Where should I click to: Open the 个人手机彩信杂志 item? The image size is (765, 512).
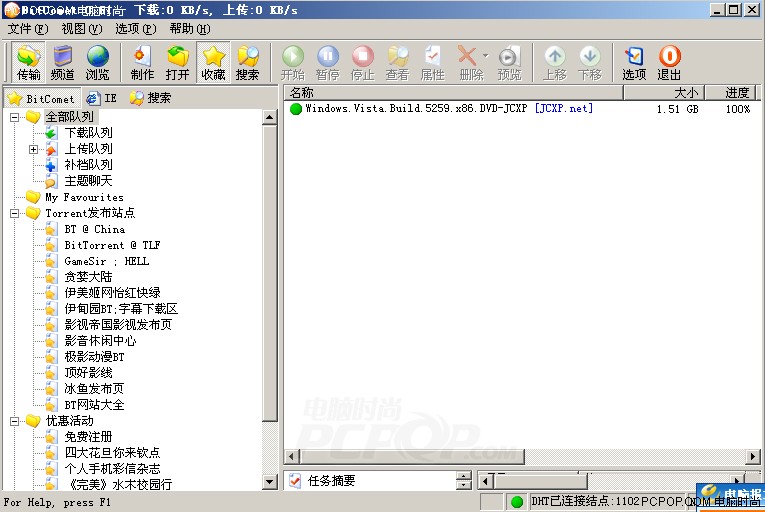point(112,469)
